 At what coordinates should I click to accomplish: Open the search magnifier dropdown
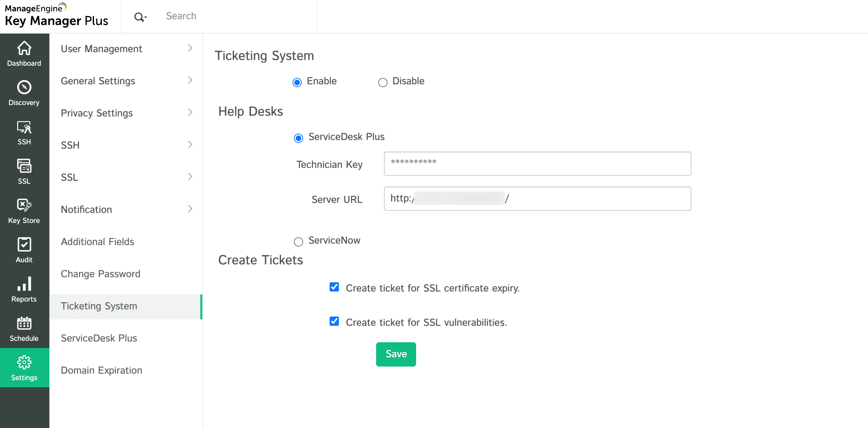pyautogui.click(x=140, y=17)
